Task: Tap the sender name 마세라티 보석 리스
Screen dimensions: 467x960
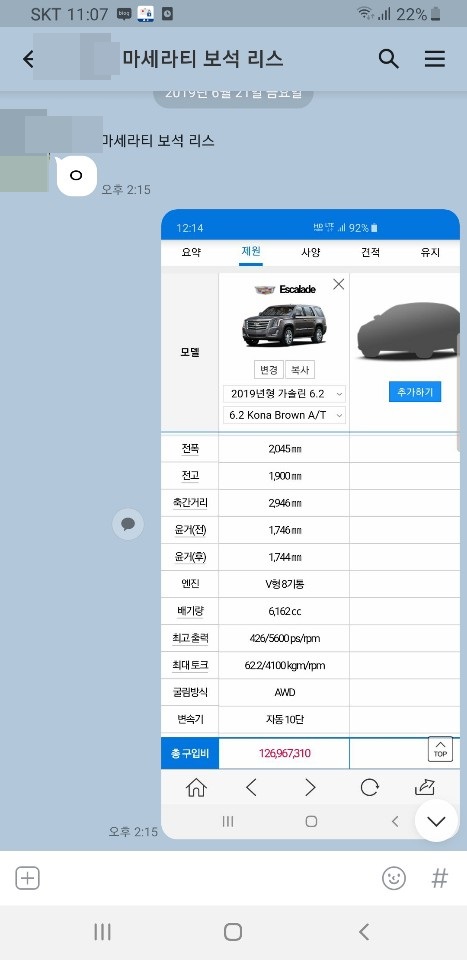Action: [x=157, y=141]
